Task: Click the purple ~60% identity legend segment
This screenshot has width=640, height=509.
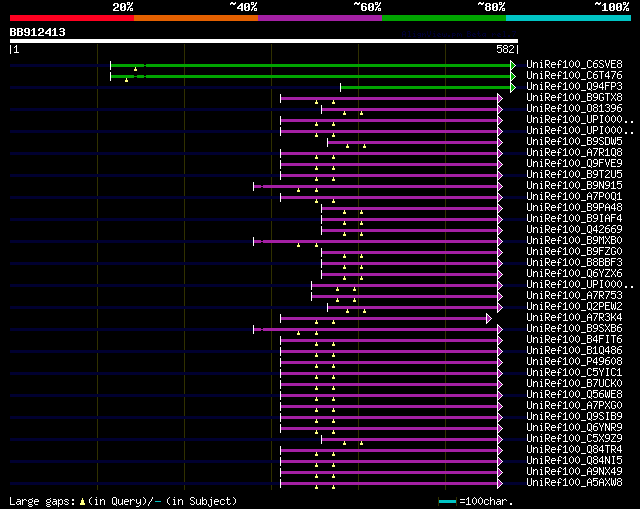Action: [x=320, y=18]
